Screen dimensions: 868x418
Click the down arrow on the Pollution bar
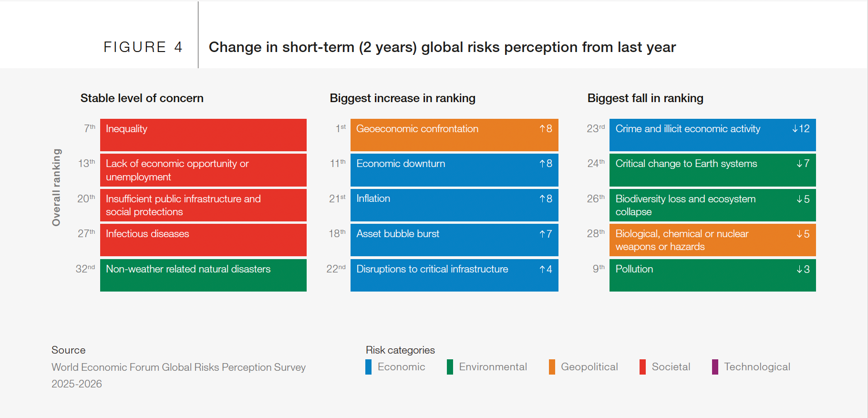click(799, 269)
